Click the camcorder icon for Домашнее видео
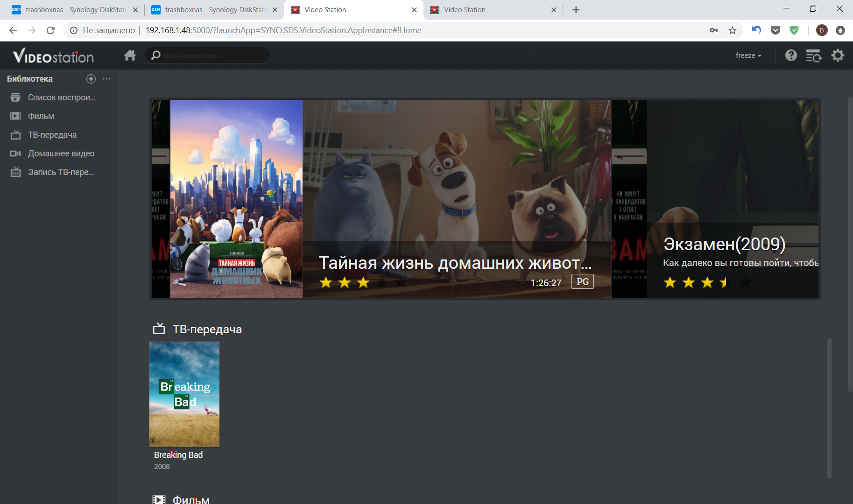Viewport: 853px width, 504px height. pos(15,154)
